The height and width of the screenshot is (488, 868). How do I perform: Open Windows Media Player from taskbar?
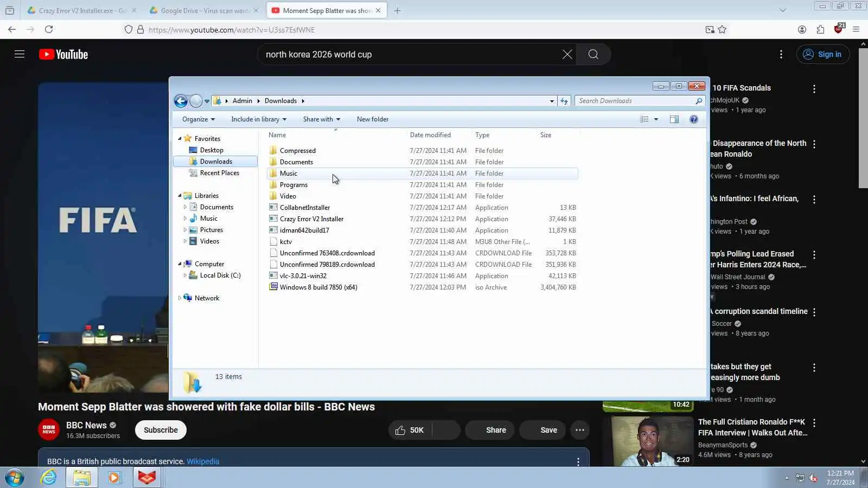pos(114,478)
